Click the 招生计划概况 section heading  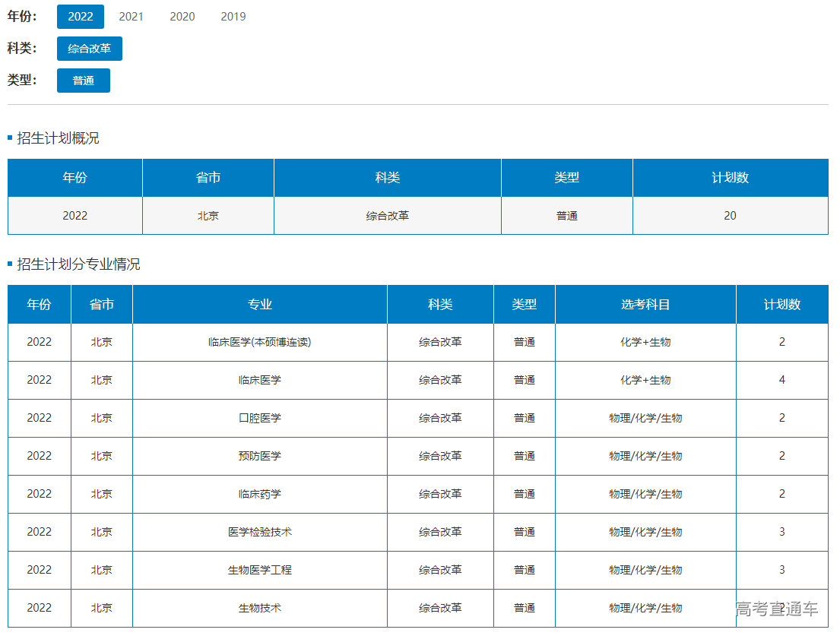(58, 138)
